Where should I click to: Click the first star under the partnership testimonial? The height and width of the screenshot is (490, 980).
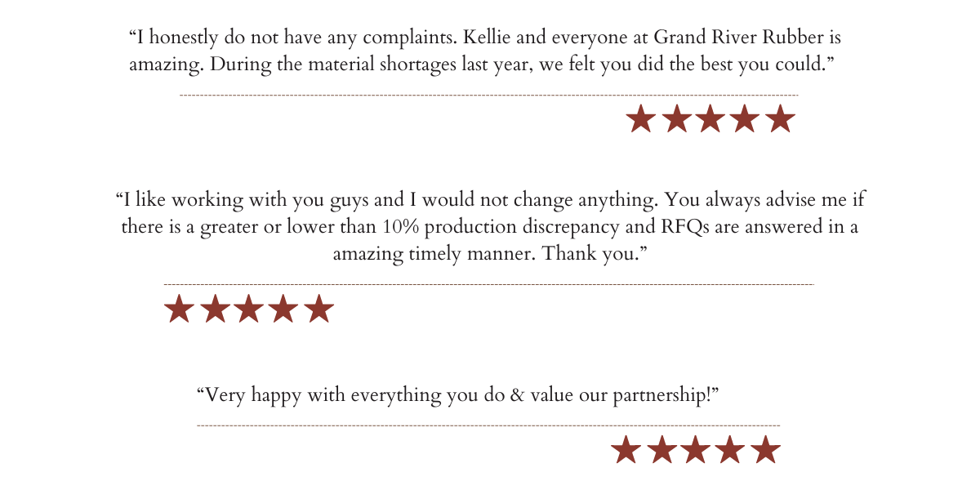pyautogui.click(x=626, y=450)
